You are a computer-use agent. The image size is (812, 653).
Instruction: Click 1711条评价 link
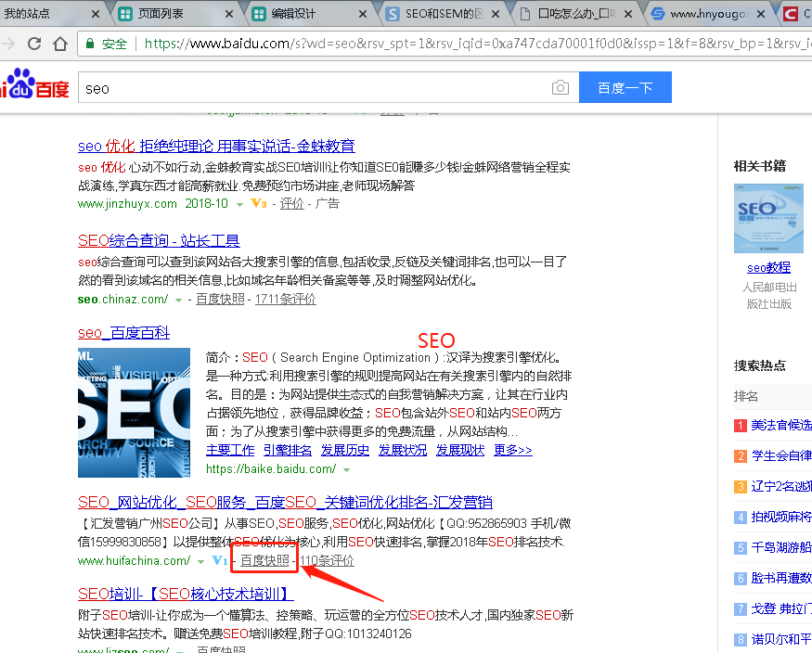coord(285,299)
